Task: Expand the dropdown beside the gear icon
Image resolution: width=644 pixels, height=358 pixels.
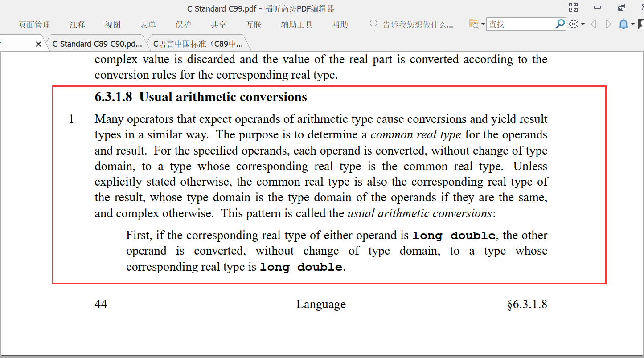Action: (582, 24)
